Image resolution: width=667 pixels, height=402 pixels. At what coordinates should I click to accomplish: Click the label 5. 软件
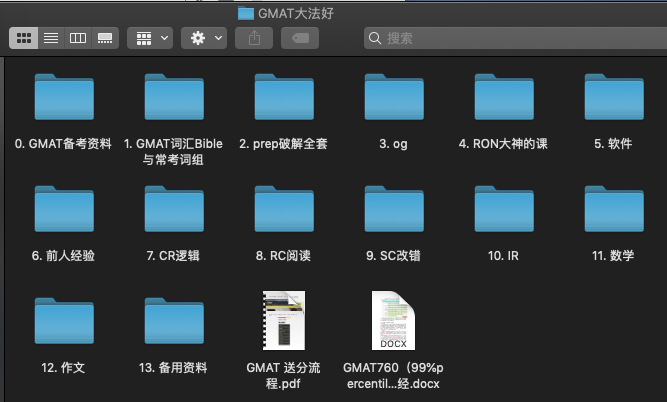click(613, 144)
